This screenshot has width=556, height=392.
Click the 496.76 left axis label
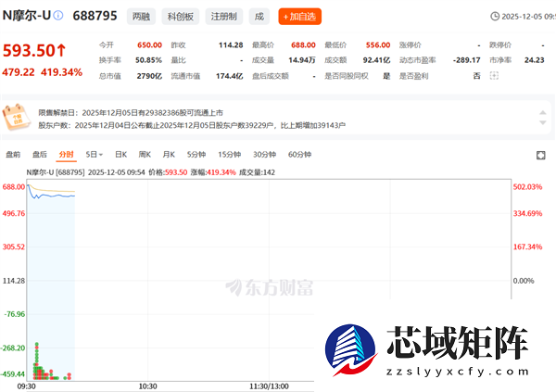pos(14,213)
